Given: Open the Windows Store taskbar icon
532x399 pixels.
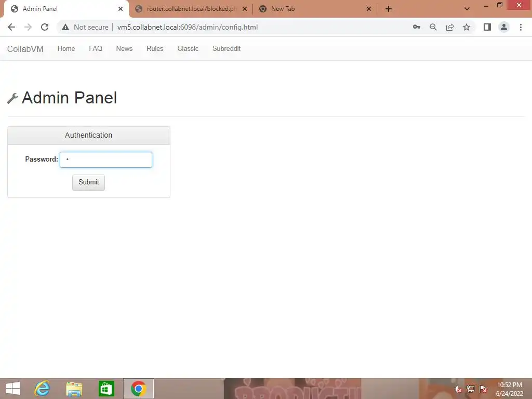Looking at the screenshot, I should point(106,389).
